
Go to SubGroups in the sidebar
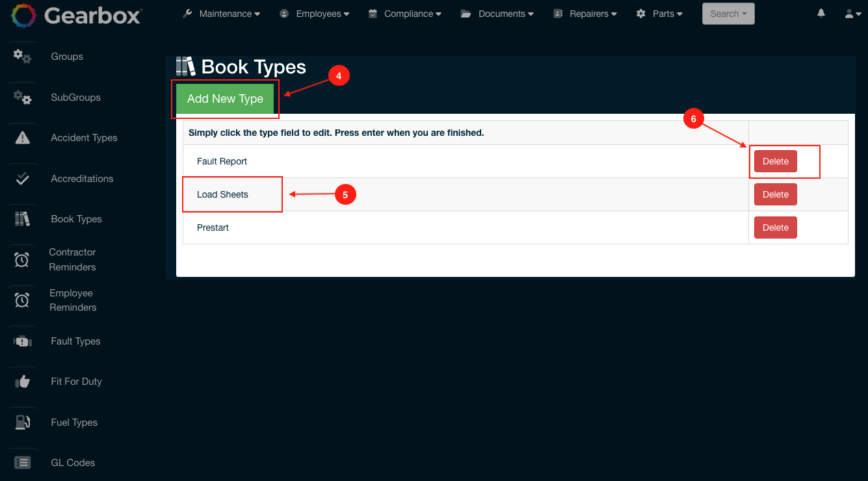(x=75, y=97)
